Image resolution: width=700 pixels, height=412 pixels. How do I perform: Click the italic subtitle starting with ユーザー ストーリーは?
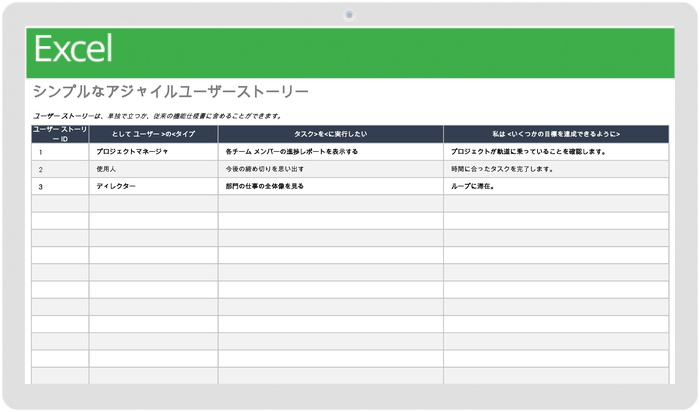click(x=157, y=116)
